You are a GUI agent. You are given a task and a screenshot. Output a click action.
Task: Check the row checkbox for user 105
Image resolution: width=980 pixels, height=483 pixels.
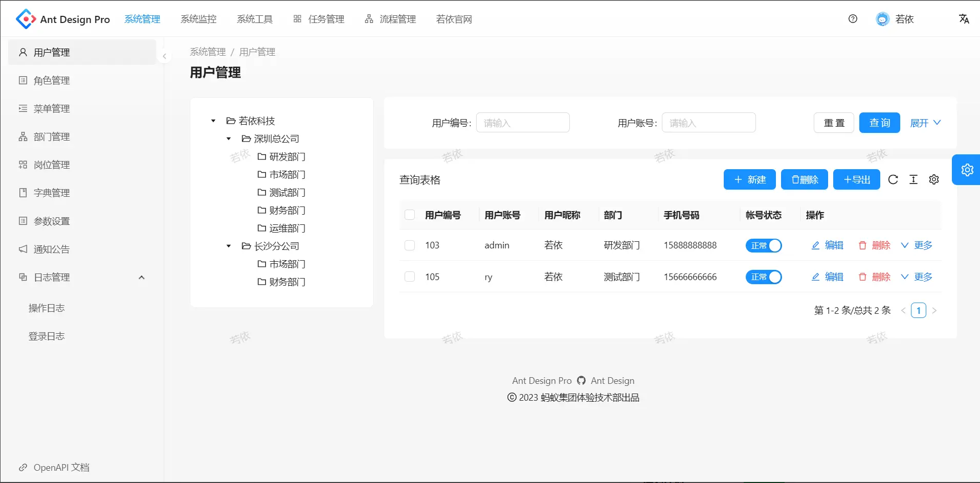click(410, 277)
